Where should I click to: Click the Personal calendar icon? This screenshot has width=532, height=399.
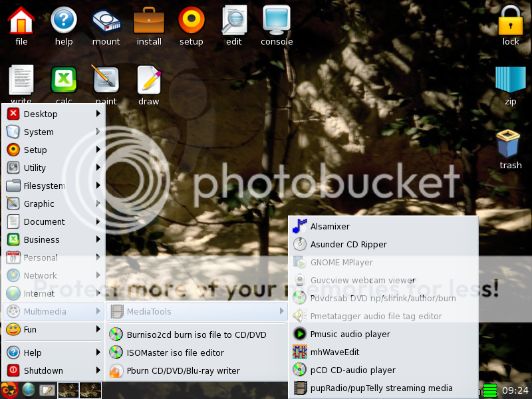point(13,257)
